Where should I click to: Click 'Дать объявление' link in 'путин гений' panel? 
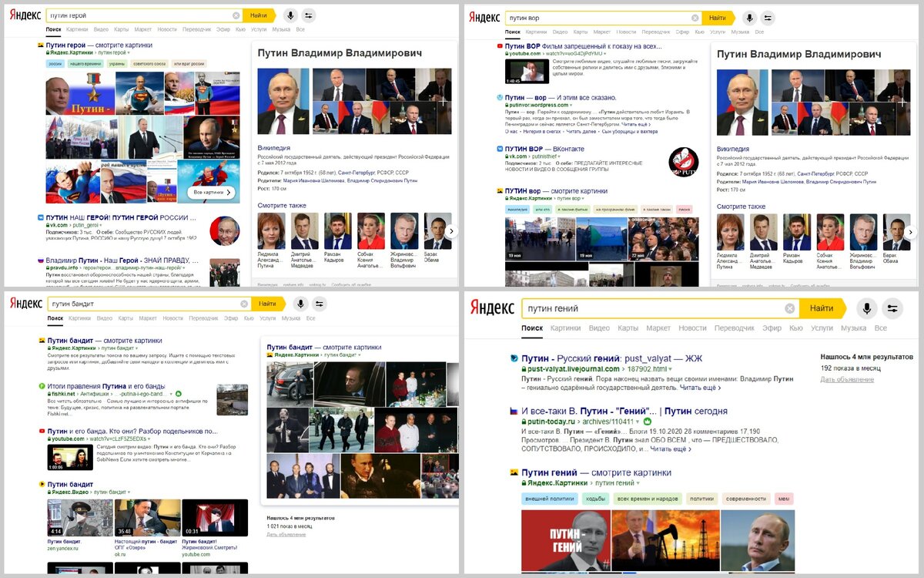coord(847,379)
